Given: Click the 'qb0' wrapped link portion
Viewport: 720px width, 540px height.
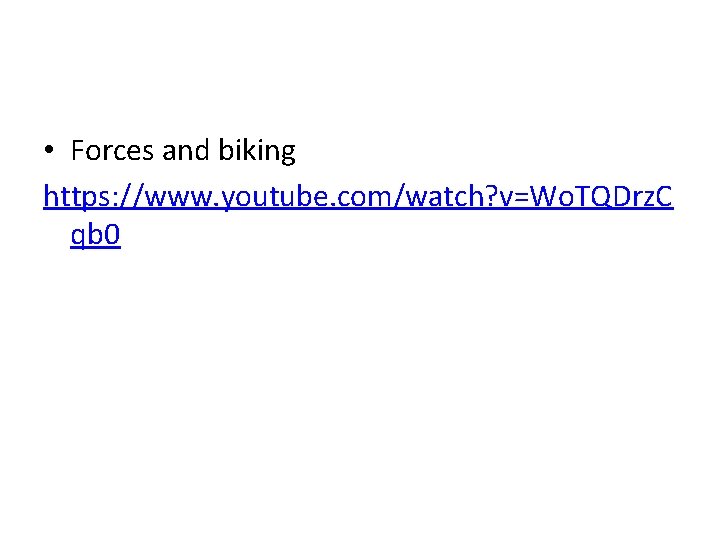Looking at the screenshot, I should click(96, 235).
